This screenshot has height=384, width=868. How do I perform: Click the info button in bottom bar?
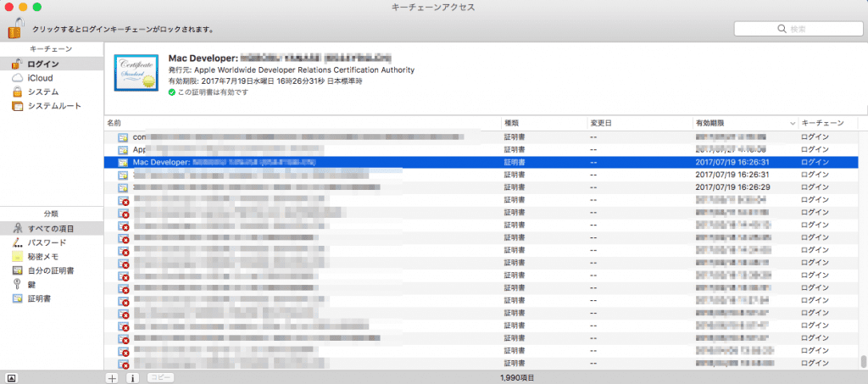coord(132,377)
